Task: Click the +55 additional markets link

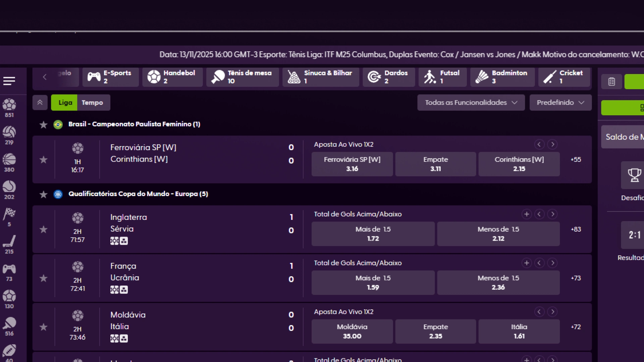Action: point(576,160)
